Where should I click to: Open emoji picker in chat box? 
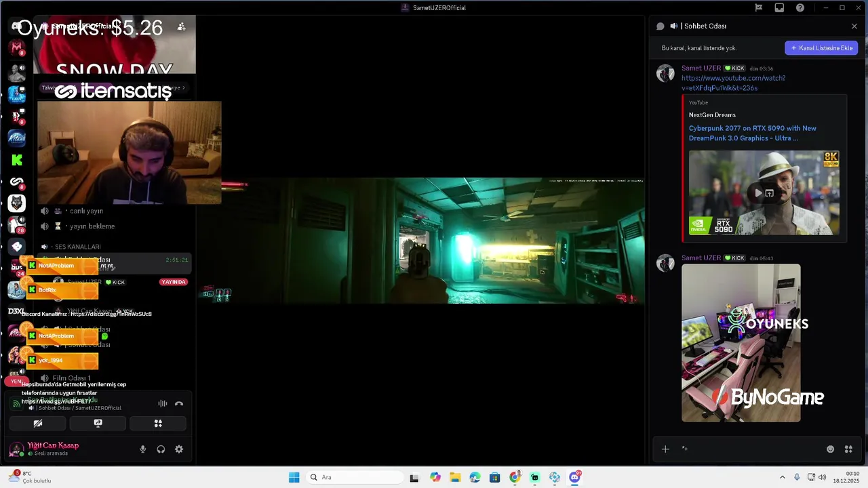(x=830, y=449)
